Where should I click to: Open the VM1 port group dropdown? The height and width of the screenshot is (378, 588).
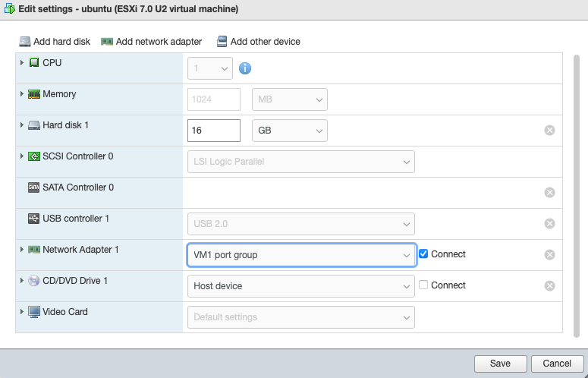[300, 255]
